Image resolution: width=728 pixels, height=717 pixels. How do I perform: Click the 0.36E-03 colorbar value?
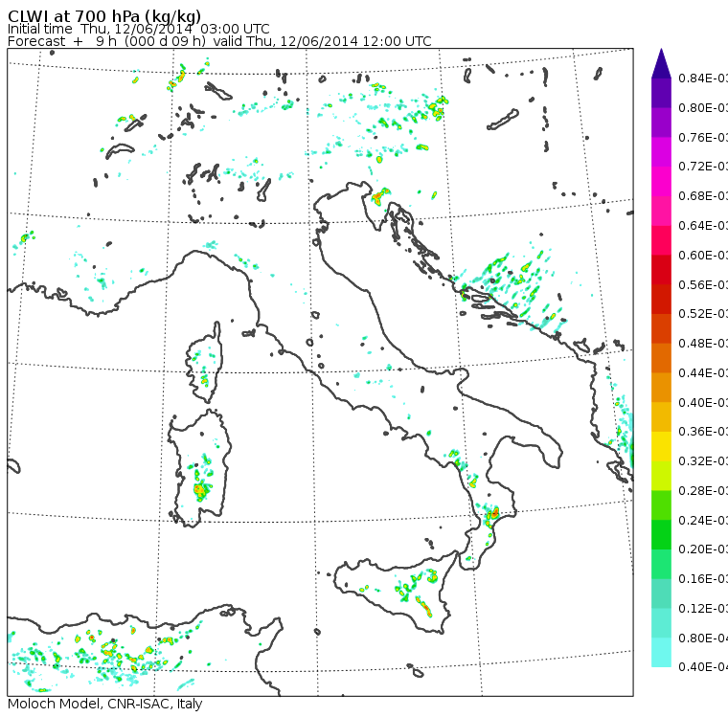(x=702, y=432)
